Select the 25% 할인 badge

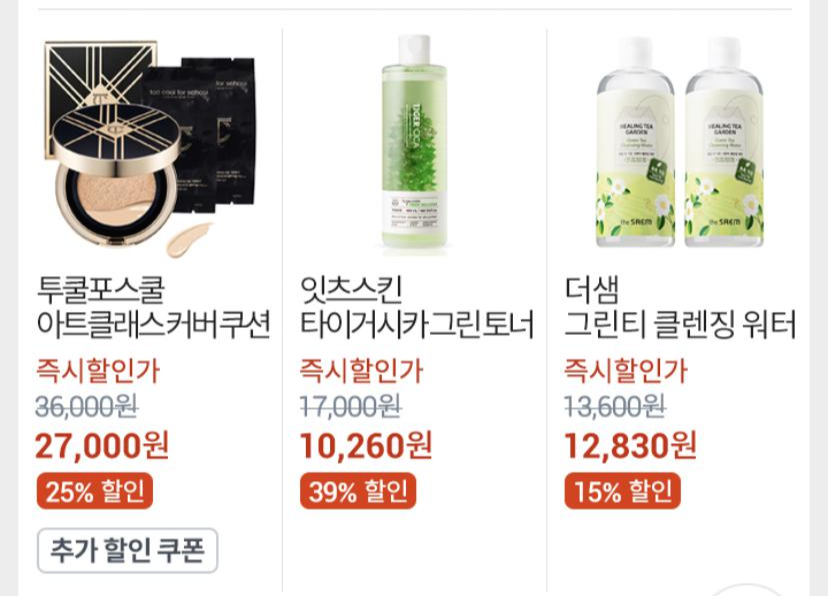[x=95, y=491]
